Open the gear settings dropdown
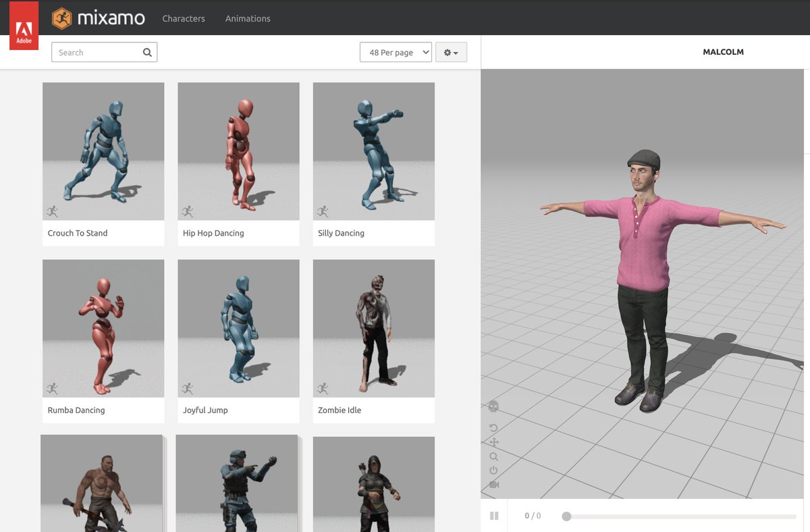Screen dimensions: 810x532 pos(451,53)
